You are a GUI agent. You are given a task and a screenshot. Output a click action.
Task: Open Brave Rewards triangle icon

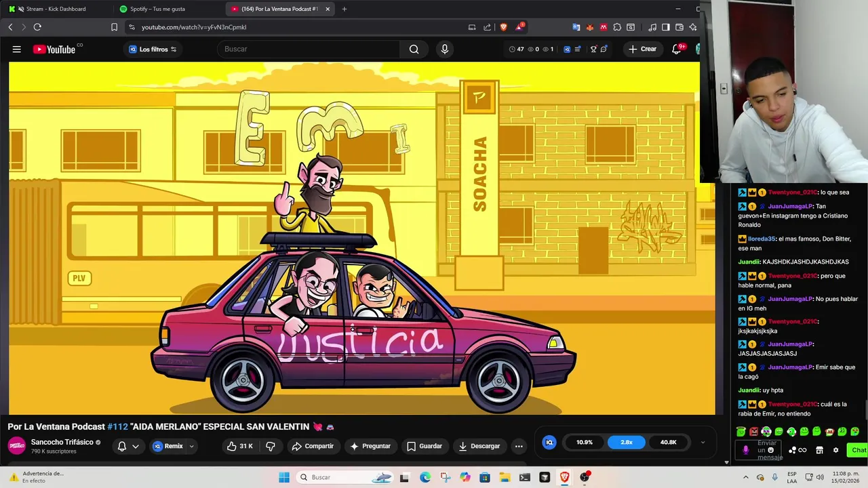point(519,27)
